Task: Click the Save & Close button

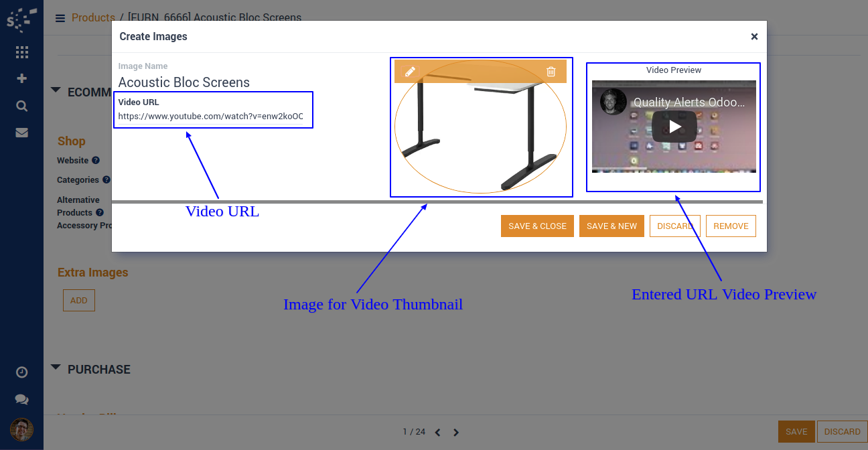Action: (537, 226)
